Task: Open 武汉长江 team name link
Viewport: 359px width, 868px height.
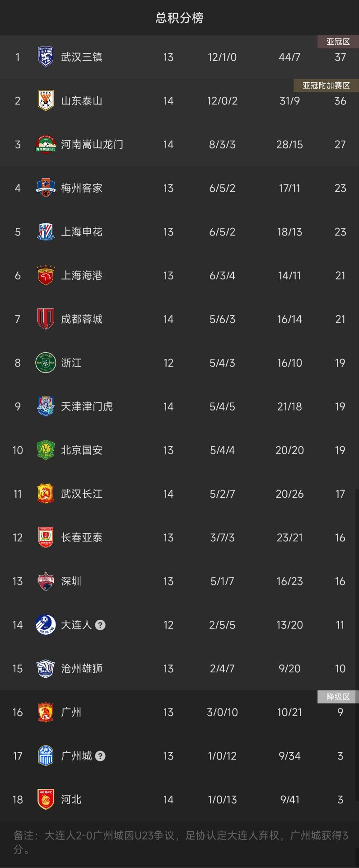Action: [82, 494]
